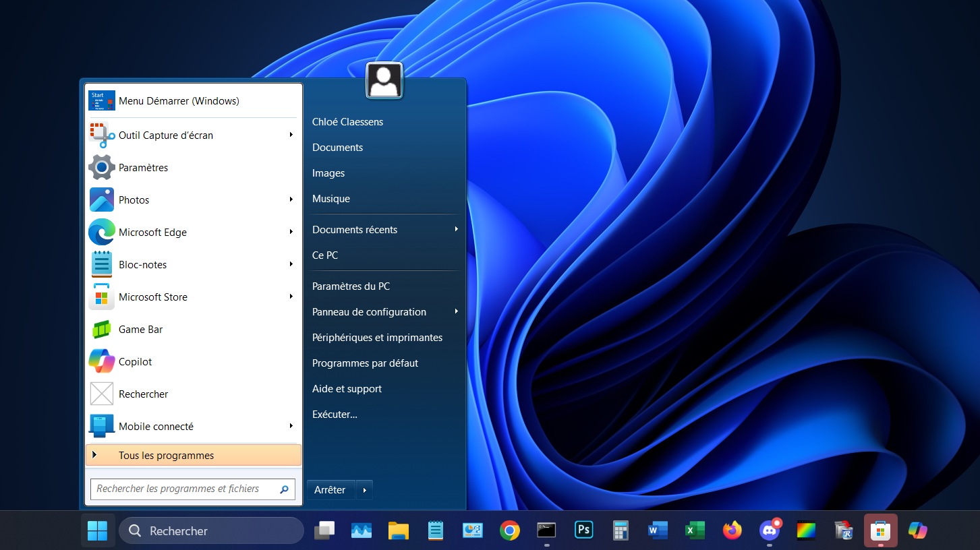Open Aide et support

[347, 388]
